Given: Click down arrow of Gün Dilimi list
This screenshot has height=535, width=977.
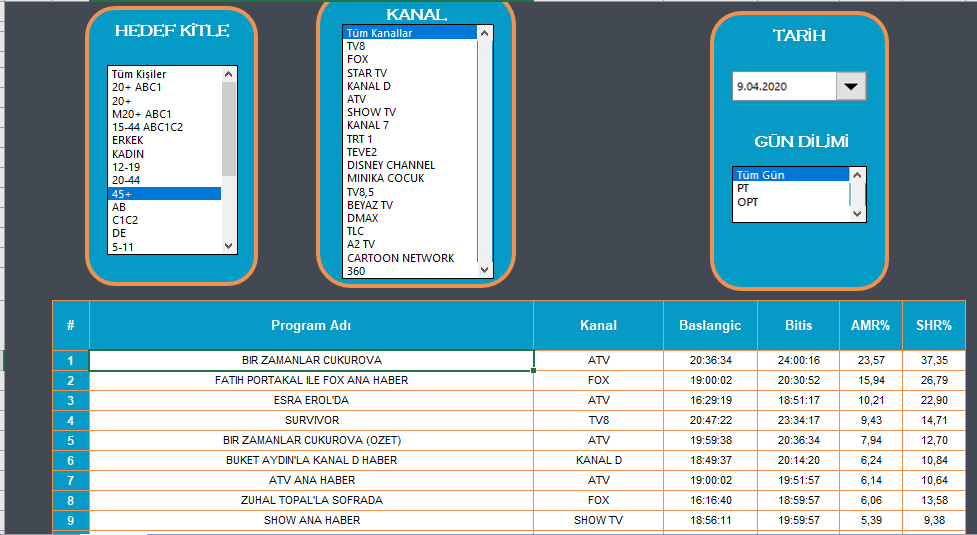Looking at the screenshot, I should coord(857,214).
